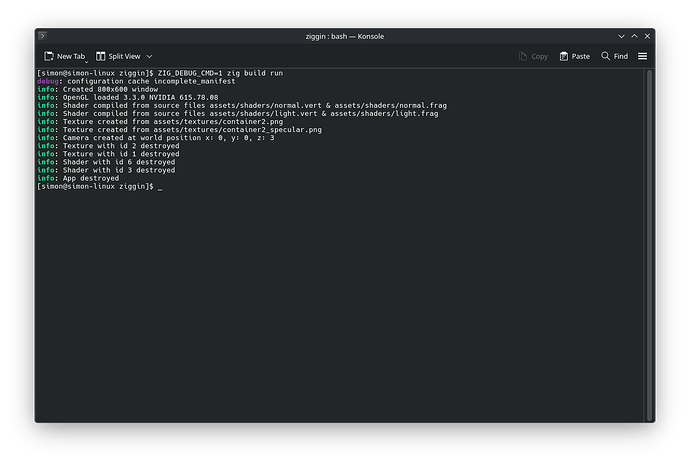Image resolution: width=690 pixels, height=464 pixels.
Task: Click the 'assets/shaders/light.frag' path text
Action: [384, 114]
